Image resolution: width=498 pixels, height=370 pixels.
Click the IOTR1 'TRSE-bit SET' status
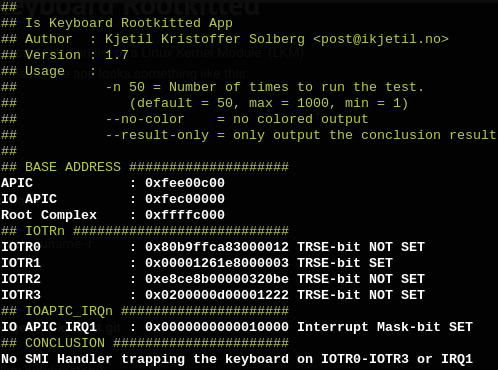click(x=345, y=263)
